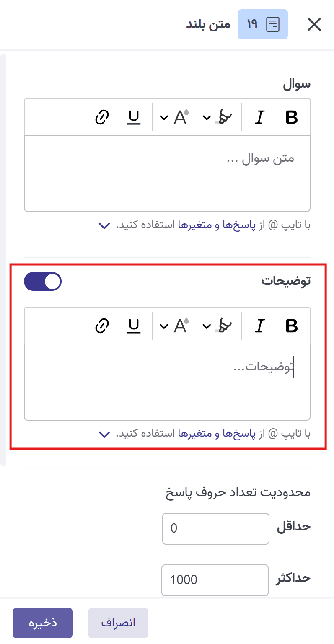Insert a link in the question toolbar
The height and width of the screenshot is (644, 334).
coord(101,117)
